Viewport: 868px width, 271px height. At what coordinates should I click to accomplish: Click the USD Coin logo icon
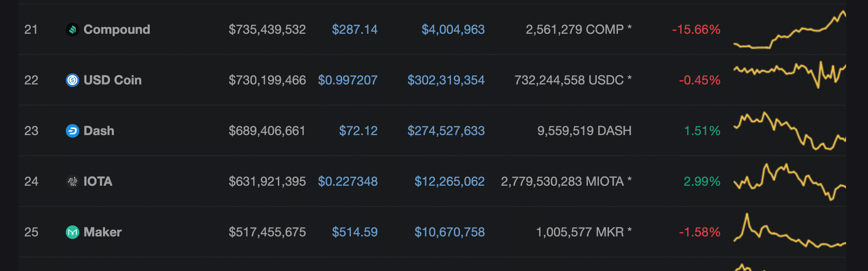[x=73, y=80]
